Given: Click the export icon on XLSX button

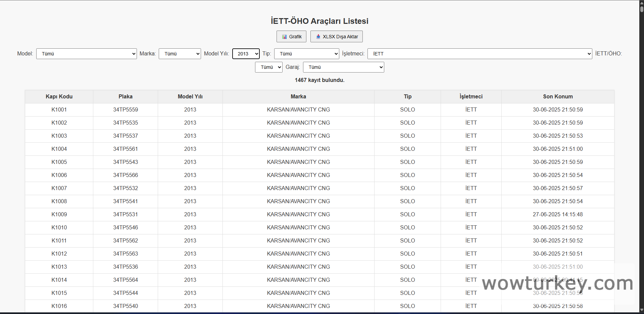Looking at the screenshot, I should [x=318, y=37].
